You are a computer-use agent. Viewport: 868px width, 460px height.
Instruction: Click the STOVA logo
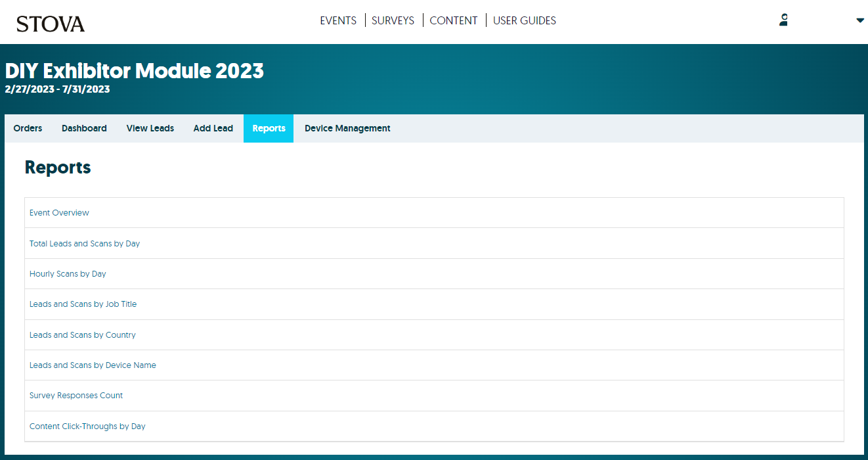(x=51, y=22)
